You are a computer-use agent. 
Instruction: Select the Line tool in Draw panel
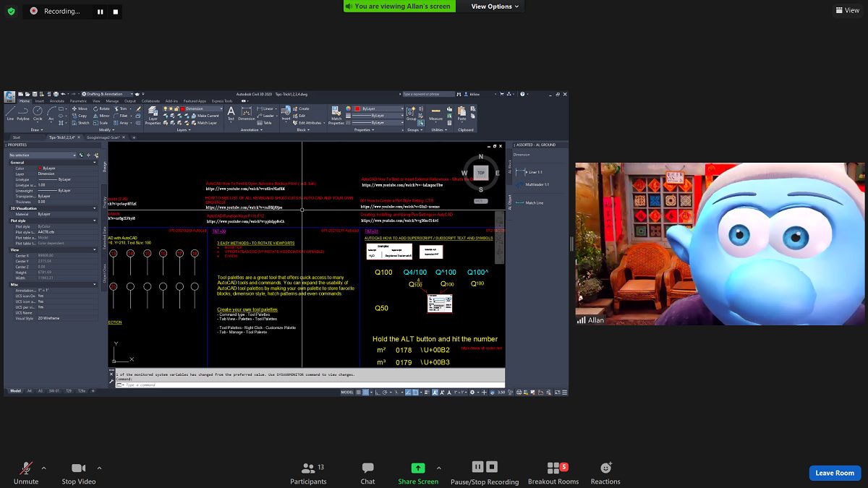pos(10,114)
